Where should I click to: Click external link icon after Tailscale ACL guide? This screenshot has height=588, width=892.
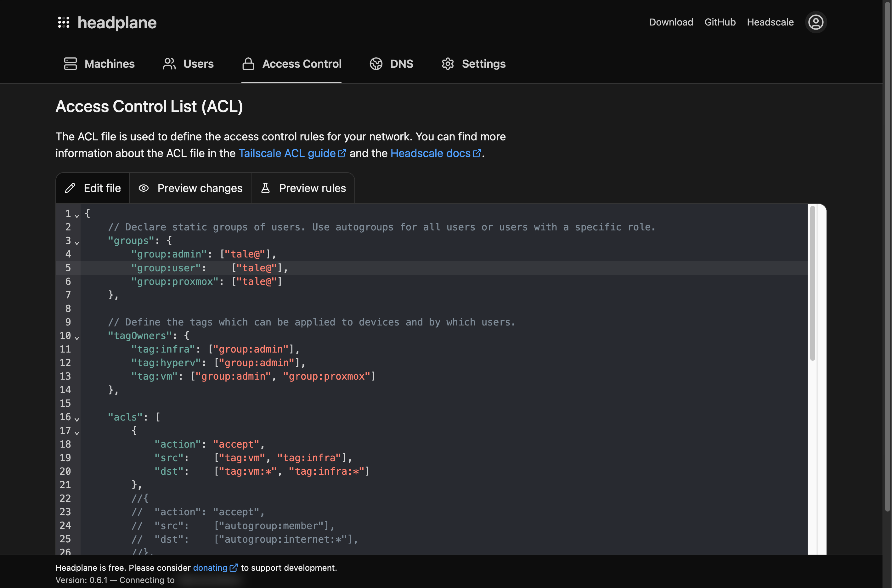342,153
